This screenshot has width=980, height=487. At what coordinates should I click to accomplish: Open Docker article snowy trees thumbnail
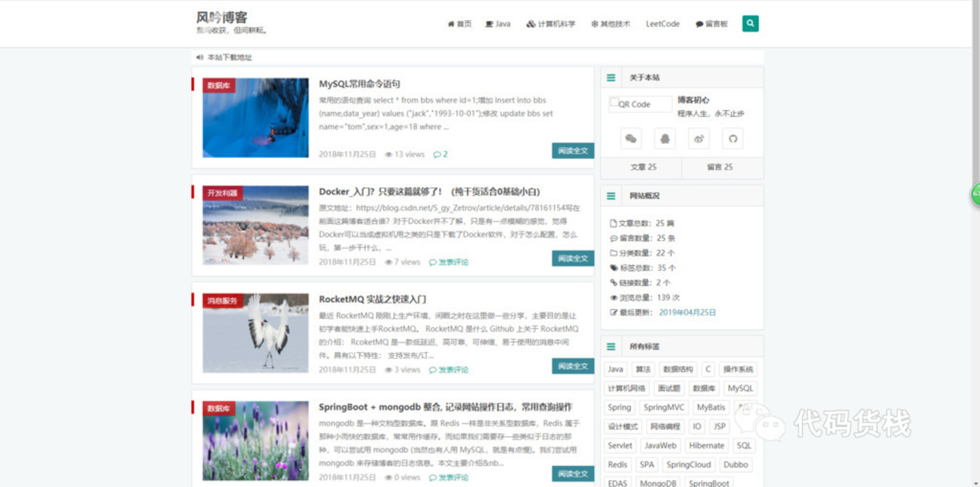point(255,225)
